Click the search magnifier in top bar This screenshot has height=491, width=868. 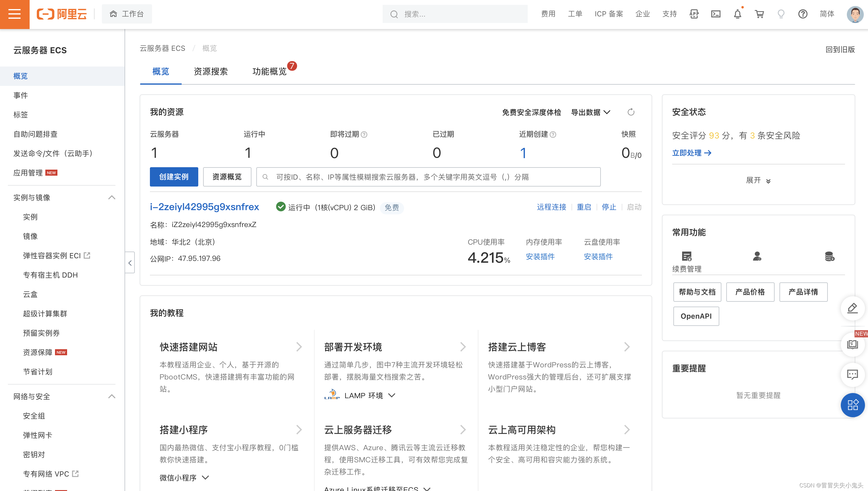(394, 14)
